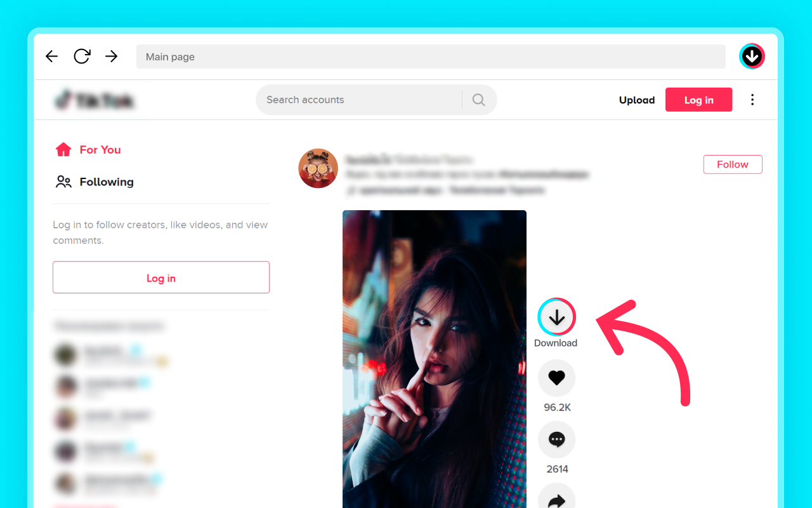812x508 pixels.
Task: Click the Upload link
Action: click(637, 100)
